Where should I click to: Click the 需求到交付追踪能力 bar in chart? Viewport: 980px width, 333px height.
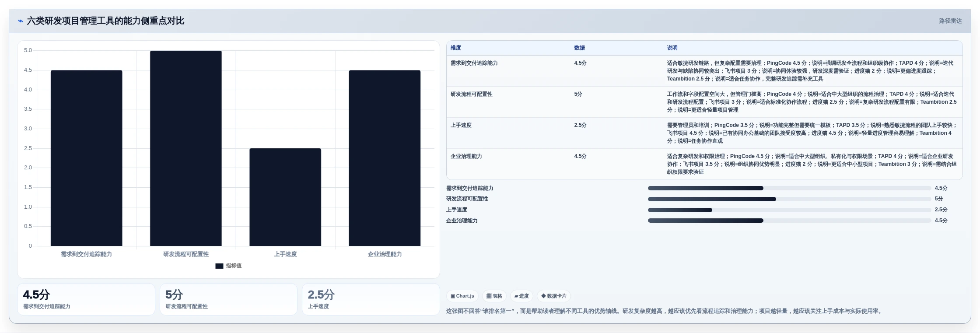[x=87, y=158]
